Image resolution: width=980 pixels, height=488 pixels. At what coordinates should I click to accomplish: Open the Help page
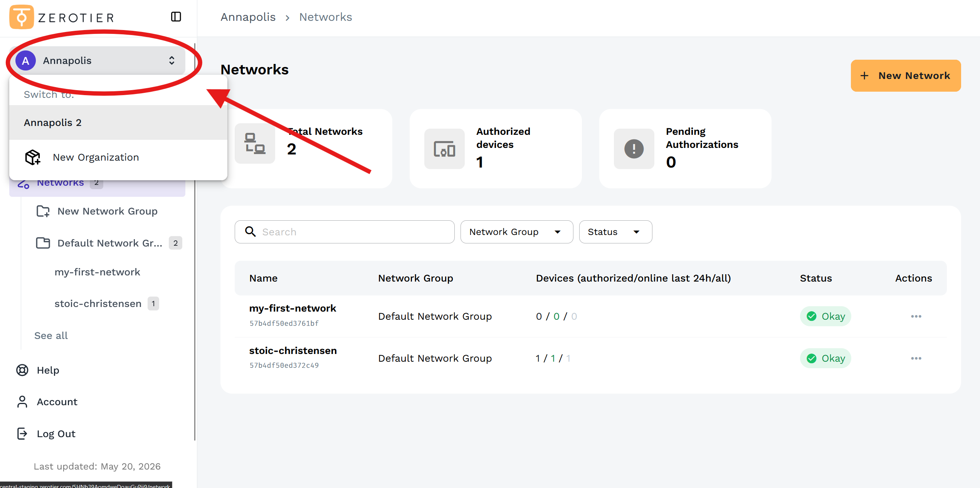coord(48,370)
